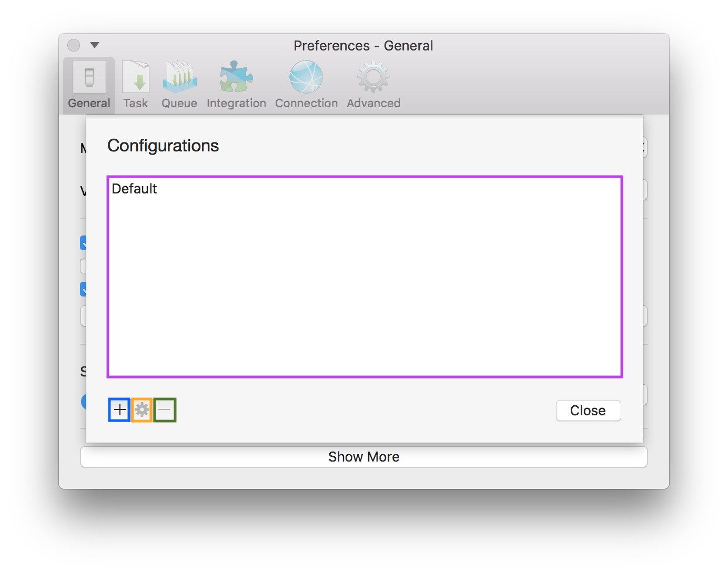Screen dimensions: 728x573
Task: Open the gear icon to edit selected configuration
Action: [141, 410]
